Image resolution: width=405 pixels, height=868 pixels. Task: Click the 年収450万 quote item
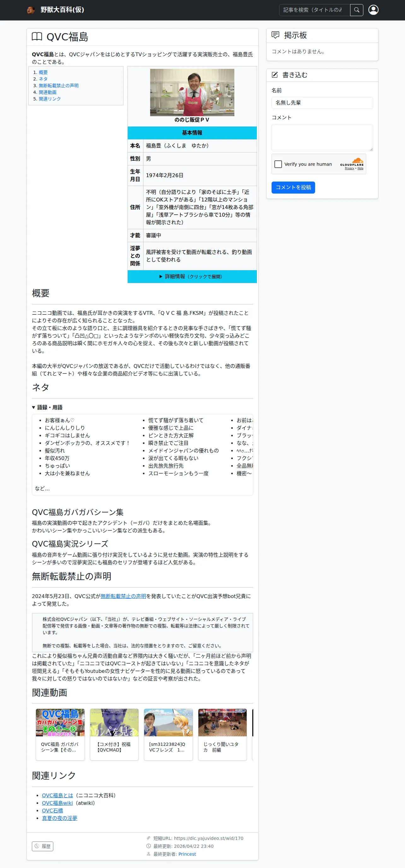[x=57, y=458]
